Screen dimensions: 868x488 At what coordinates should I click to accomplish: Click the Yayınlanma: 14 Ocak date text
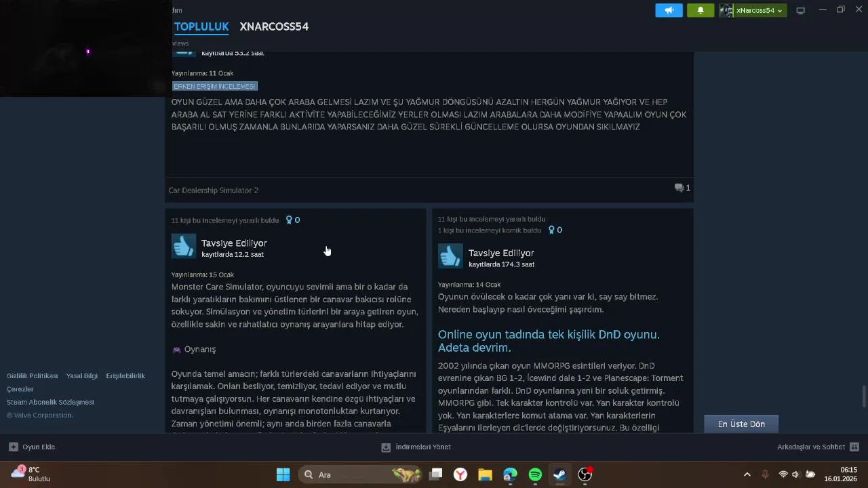pyautogui.click(x=469, y=285)
